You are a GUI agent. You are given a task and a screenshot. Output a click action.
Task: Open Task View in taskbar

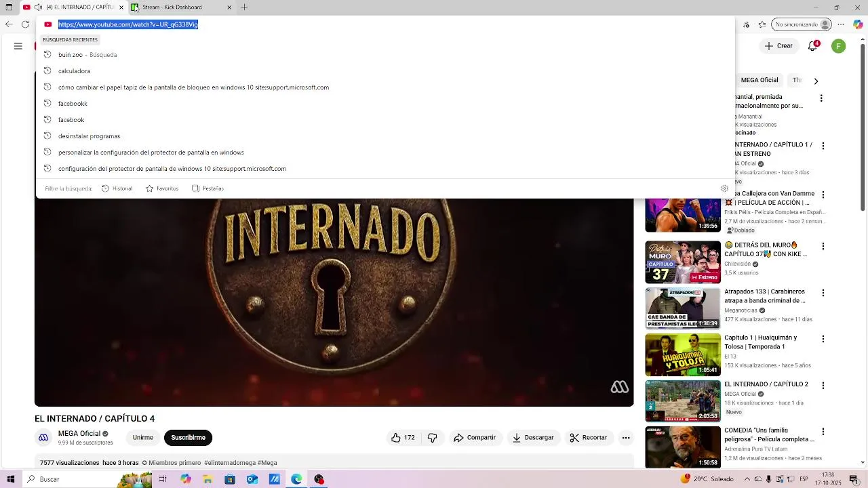(x=163, y=479)
